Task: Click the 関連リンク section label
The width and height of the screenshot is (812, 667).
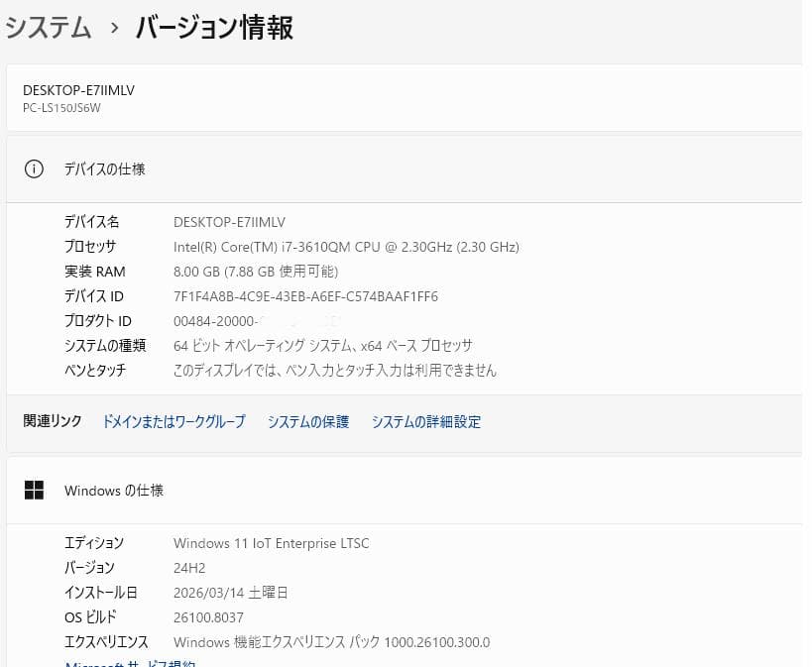Action: (52, 420)
